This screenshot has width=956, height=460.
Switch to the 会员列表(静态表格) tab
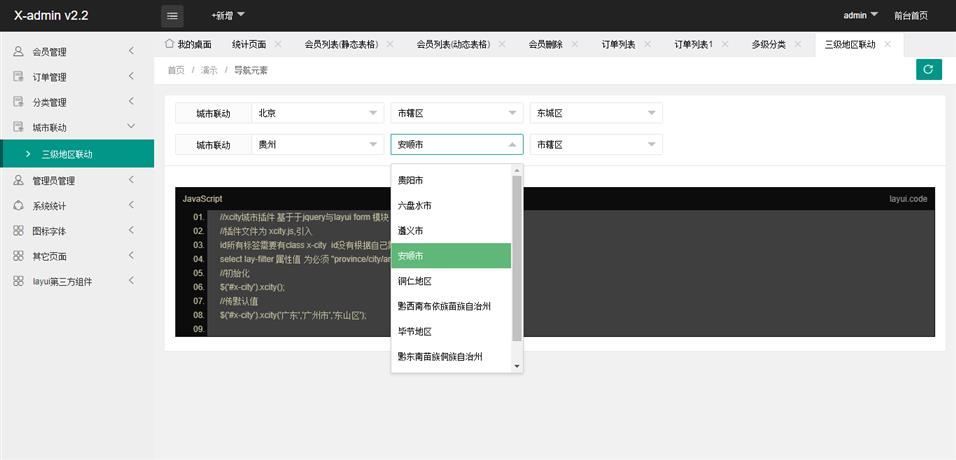[x=341, y=45]
